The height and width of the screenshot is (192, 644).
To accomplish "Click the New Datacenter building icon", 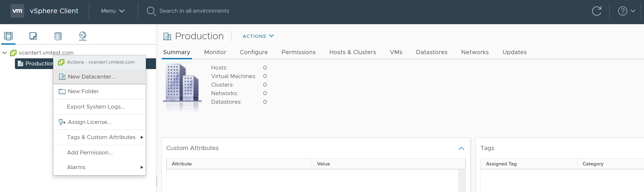I will point(62,77).
